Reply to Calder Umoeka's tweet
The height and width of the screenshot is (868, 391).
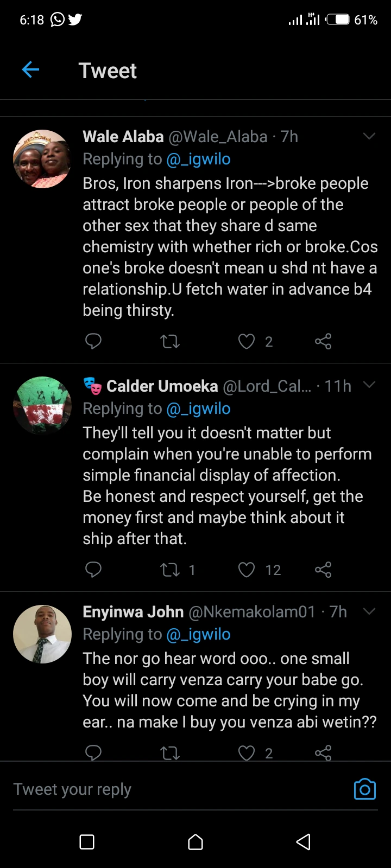93,570
